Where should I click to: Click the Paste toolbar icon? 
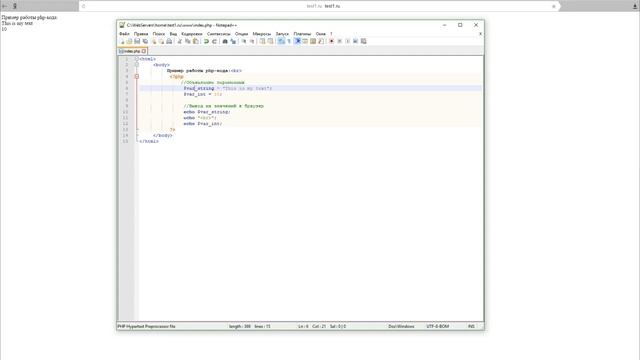point(196,41)
